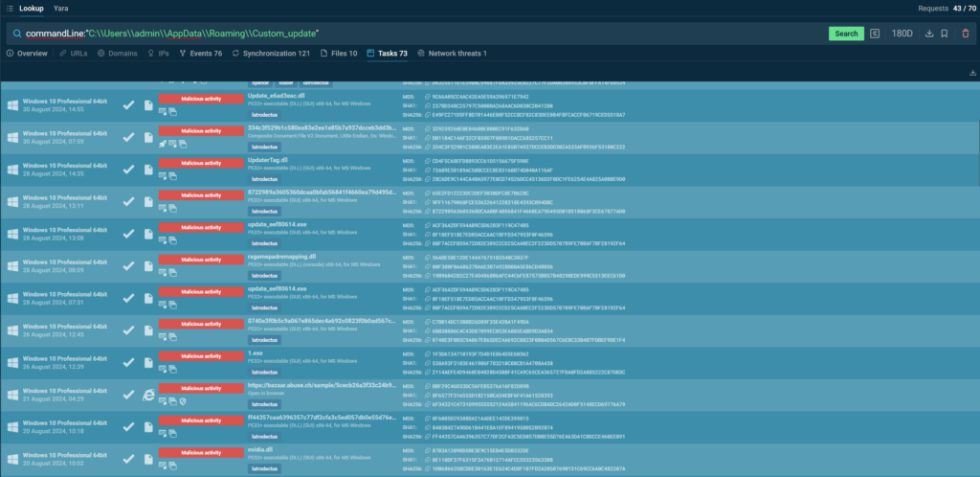Click the keyboard shortcut icon beside Search
This screenshot has height=477, width=980.
(x=876, y=34)
